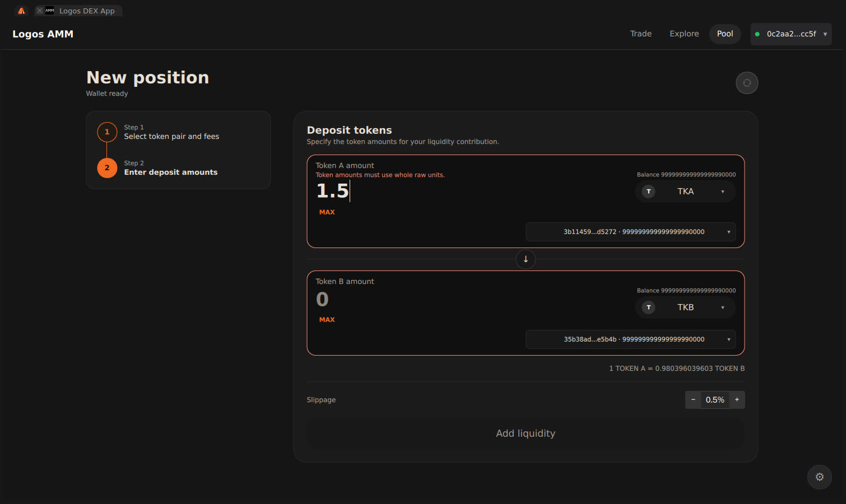Click the refresh icon near New position
The height and width of the screenshot is (504, 846).
(x=747, y=83)
